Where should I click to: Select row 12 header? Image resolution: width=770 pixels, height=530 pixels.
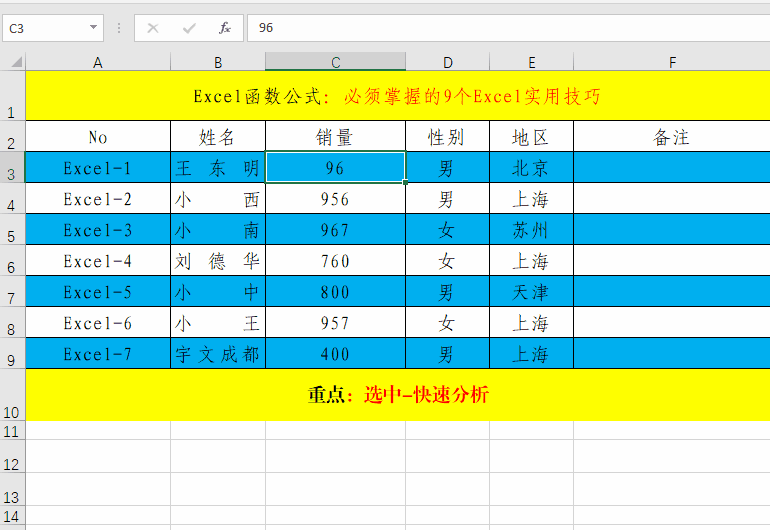point(12,456)
